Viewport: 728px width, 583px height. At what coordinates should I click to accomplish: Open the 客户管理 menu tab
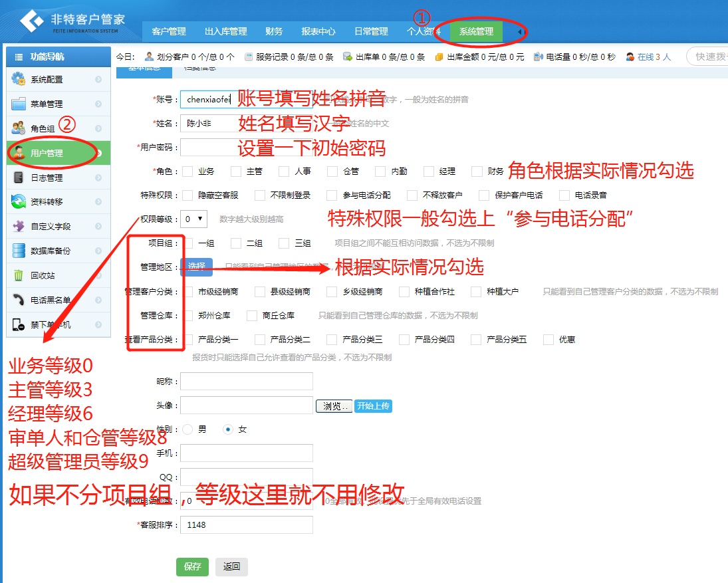click(x=169, y=31)
